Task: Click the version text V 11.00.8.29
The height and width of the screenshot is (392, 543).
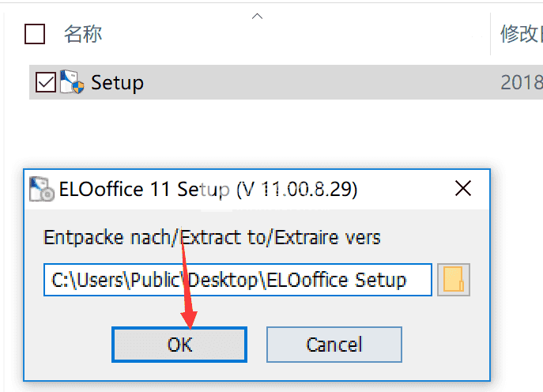Action: (296, 190)
